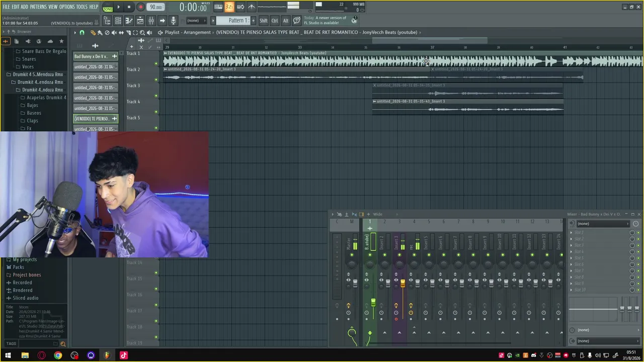Mute Track 4 in the playlist
Viewport: 644px width, 362px height.
(156, 112)
